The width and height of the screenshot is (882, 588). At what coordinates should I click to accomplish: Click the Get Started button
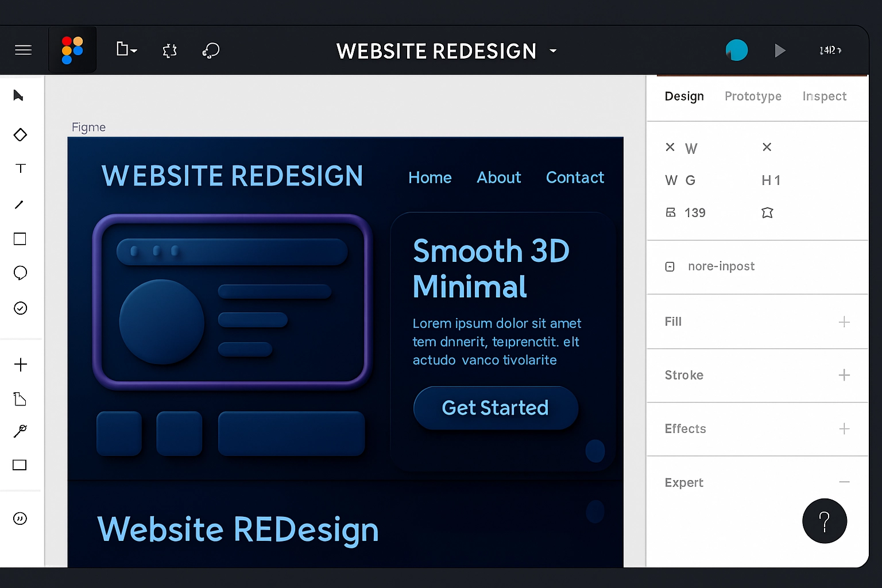click(495, 408)
